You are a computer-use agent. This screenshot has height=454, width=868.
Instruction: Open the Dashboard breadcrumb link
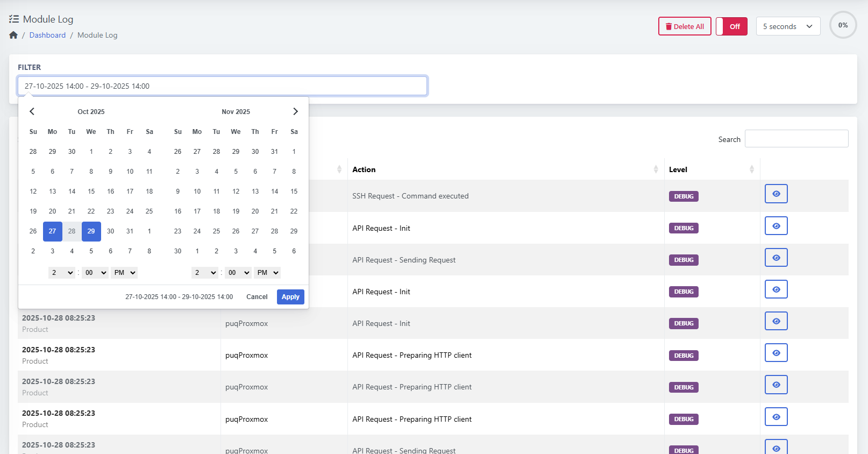click(47, 35)
